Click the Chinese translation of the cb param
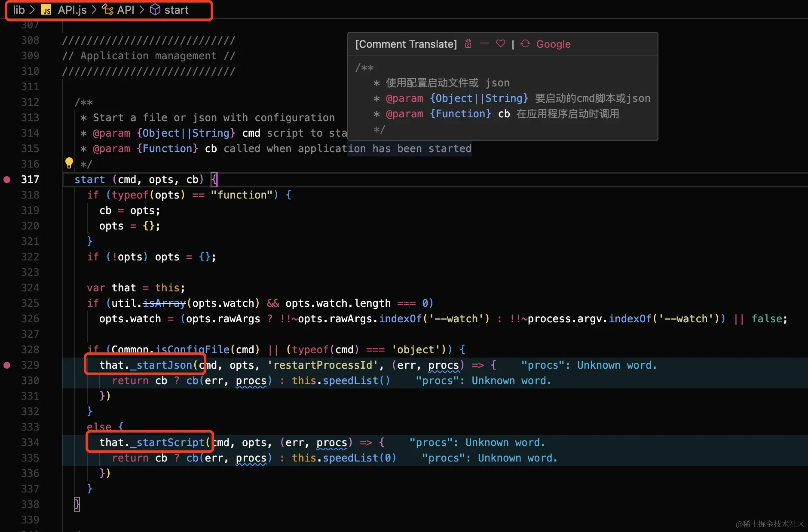This screenshot has height=532, width=808. [568, 114]
